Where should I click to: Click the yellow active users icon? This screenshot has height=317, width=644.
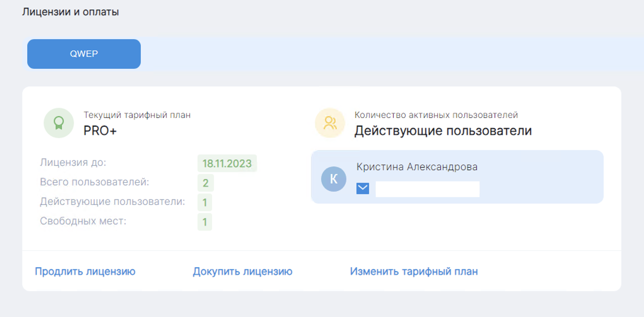coord(330,123)
